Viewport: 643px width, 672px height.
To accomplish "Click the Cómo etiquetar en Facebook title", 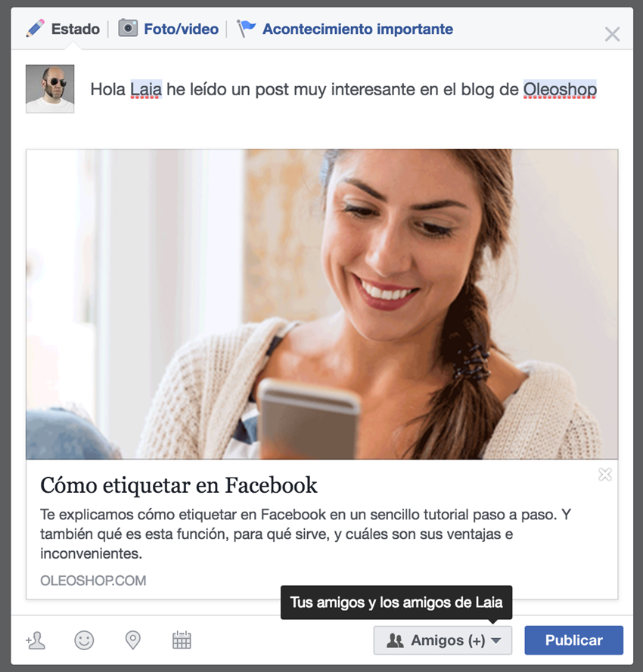I will click(179, 485).
